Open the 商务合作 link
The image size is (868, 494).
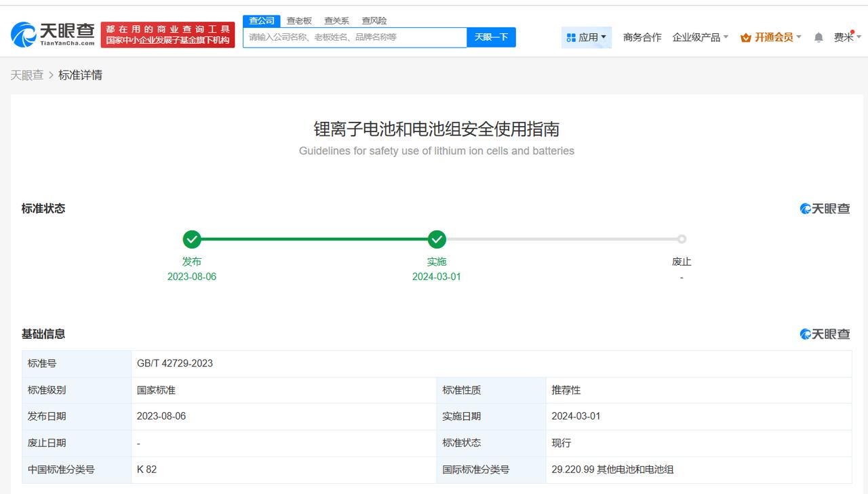pyautogui.click(x=642, y=37)
